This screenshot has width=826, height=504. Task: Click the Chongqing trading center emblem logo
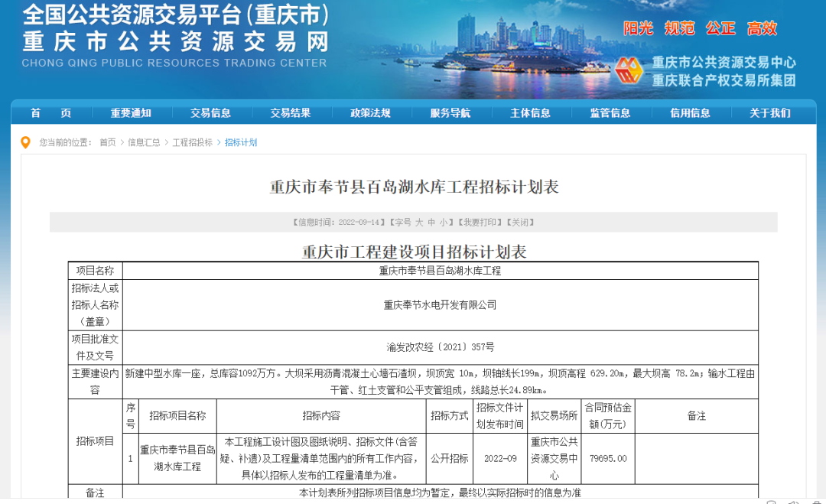(x=629, y=70)
